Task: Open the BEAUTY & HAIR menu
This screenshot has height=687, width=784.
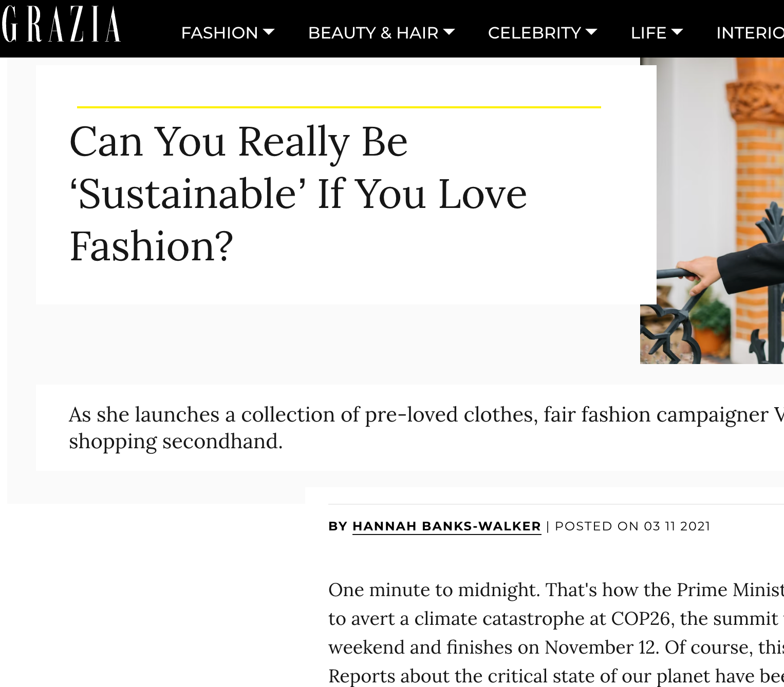Action: click(373, 32)
